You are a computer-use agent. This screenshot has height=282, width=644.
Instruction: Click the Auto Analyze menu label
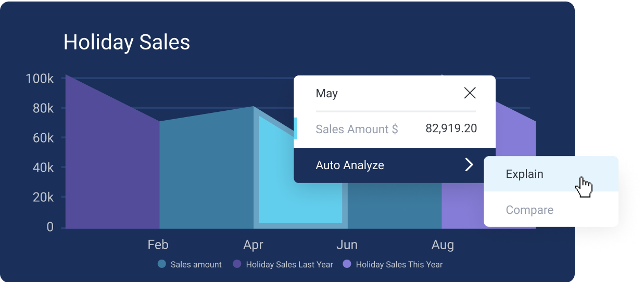tap(349, 165)
